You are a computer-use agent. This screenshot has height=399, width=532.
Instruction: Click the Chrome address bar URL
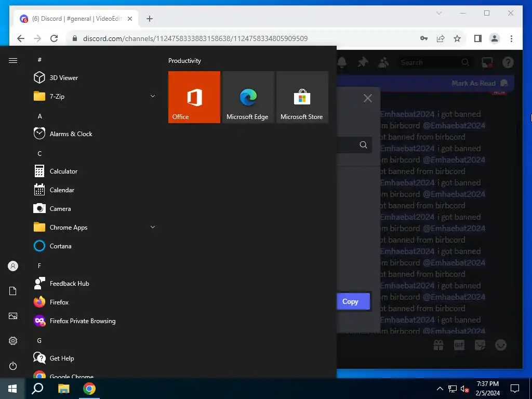[195, 38]
